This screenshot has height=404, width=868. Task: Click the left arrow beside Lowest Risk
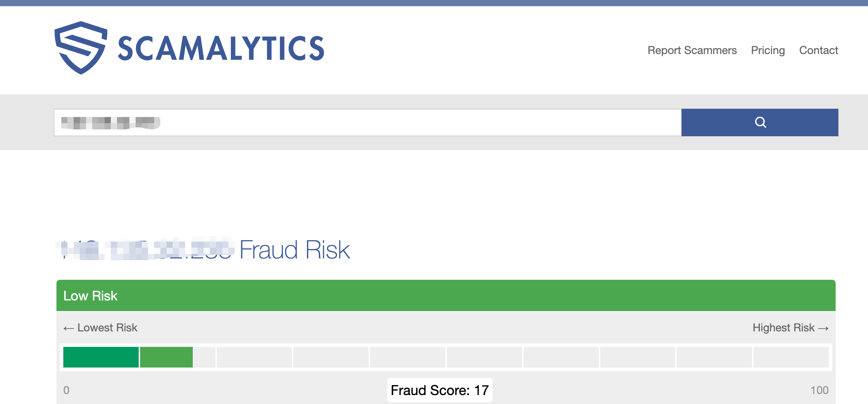pyautogui.click(x=68, y=328)
